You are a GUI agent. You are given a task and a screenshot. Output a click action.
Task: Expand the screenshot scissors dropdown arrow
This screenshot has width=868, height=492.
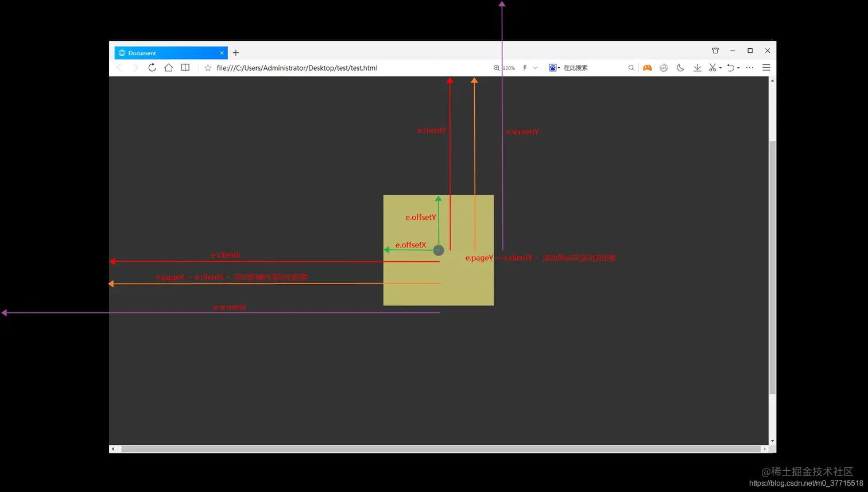tap(720, 68)
